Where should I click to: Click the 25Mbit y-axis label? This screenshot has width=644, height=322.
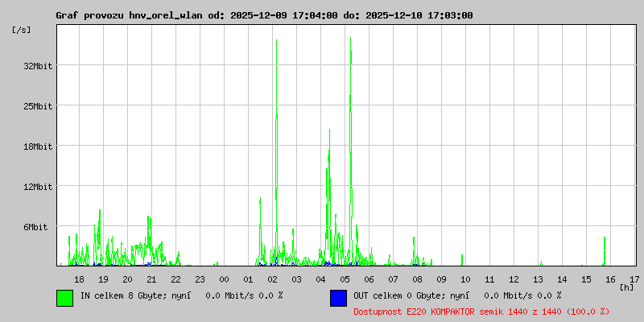(38, 106)
